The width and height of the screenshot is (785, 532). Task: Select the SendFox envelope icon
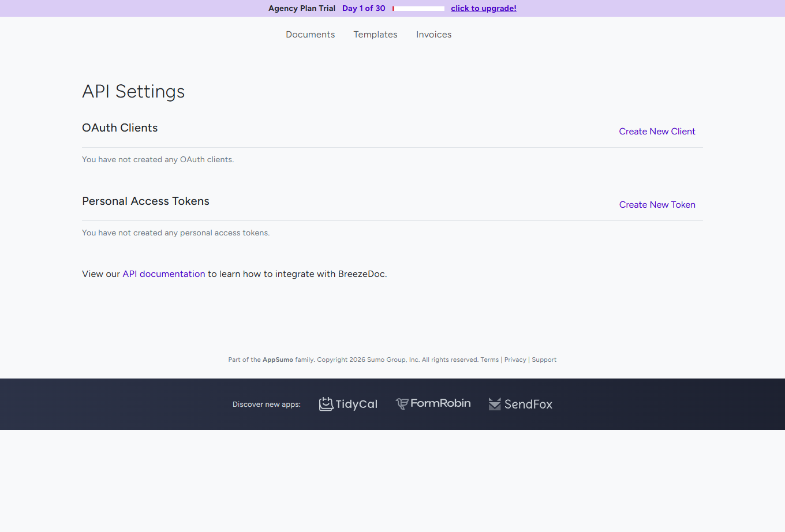tap(495, 404)
